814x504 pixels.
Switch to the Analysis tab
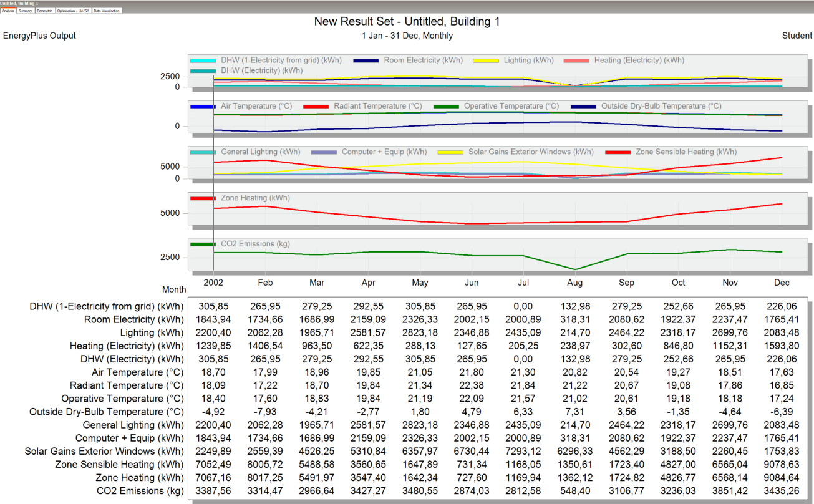[x=8, y=11]
